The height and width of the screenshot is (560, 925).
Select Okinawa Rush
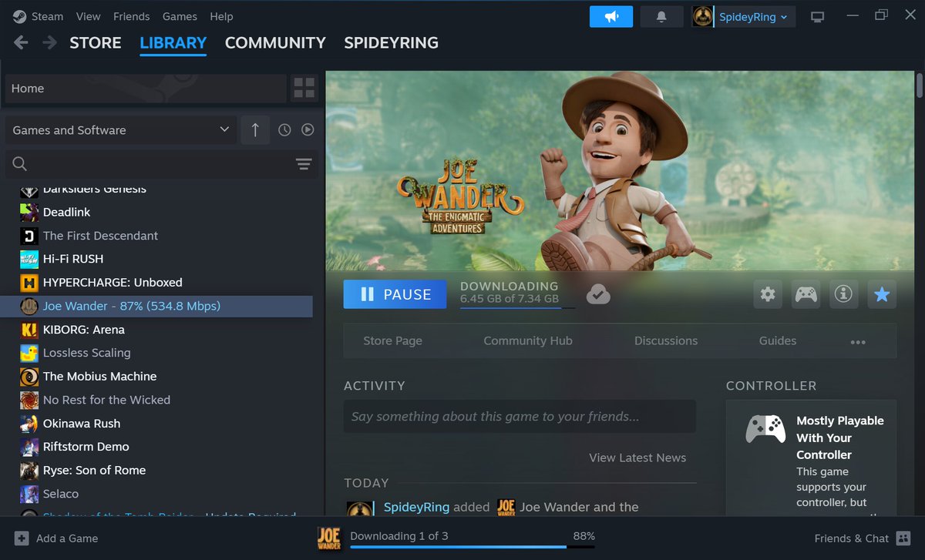pos(81,424)
